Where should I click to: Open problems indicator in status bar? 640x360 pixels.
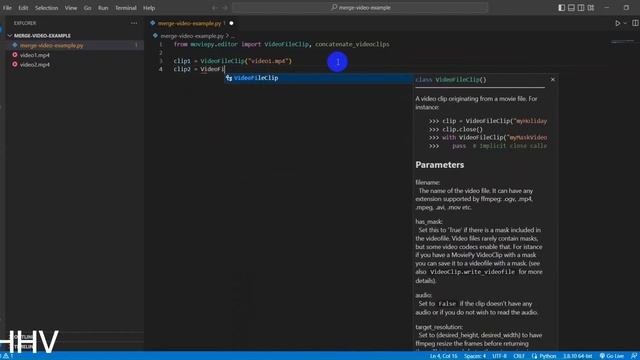[x=8, y=356]
